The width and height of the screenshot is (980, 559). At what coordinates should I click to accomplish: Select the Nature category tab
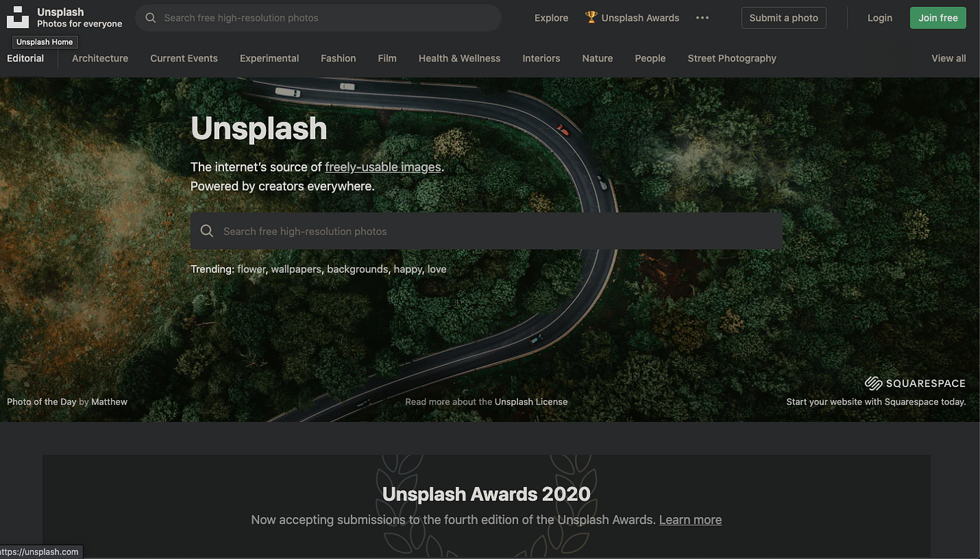pyautogui.click(x=598, y=58)
